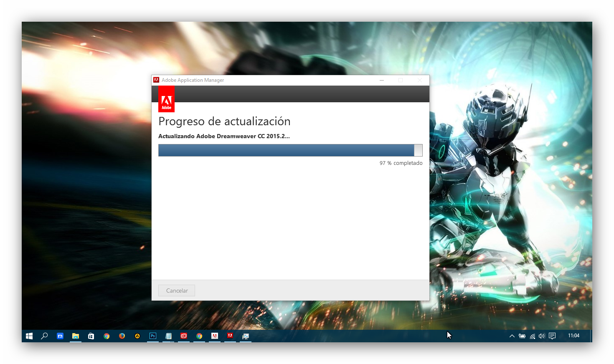Image resolution: width=614 pixels, height=364 pixels.
Task: Click the red Adobe logo in the dialog
Action: click(x=166, y=99)
